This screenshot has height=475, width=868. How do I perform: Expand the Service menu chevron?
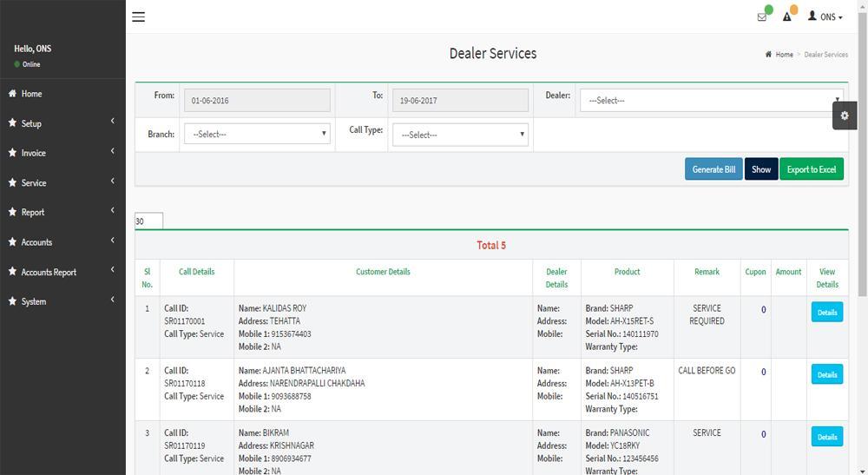[x=112, y=181]
